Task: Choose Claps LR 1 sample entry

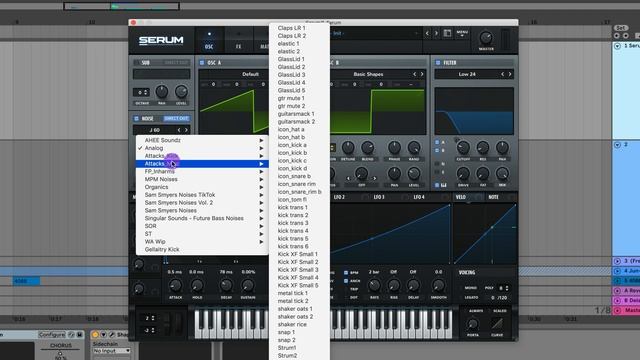Action: [300, 28]
